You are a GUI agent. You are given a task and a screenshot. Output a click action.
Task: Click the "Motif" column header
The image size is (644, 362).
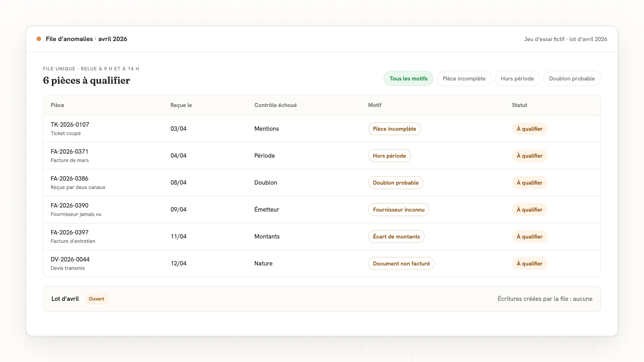pos(375,105)
